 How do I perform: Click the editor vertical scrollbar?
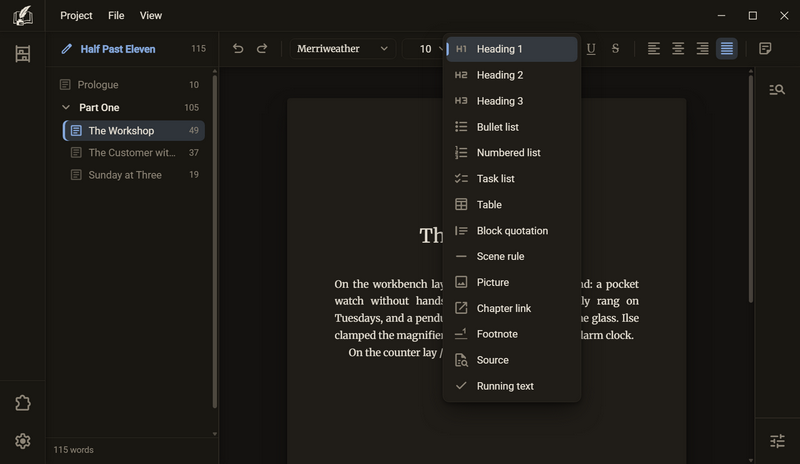tap(751, 189)
